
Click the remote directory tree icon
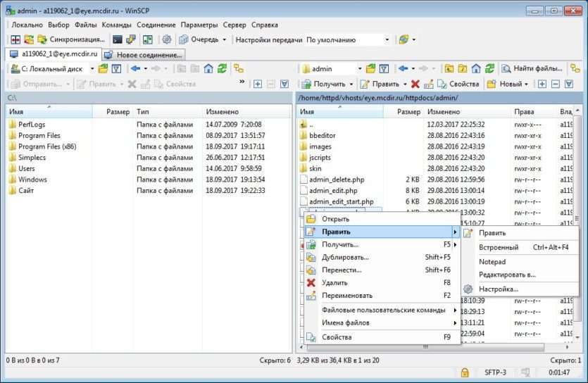pos(575,68)
